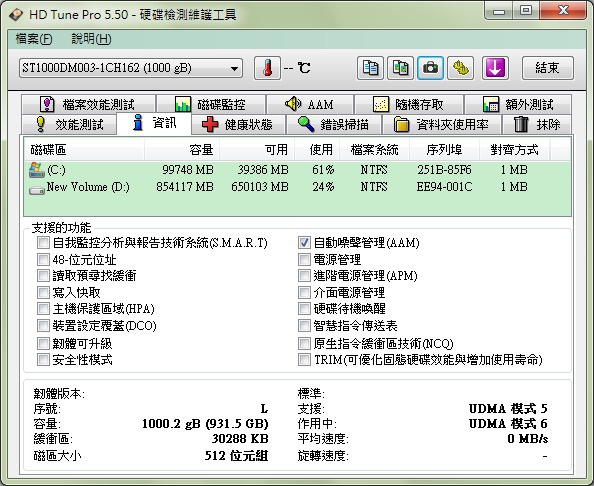Screen dimensions: 594x486
Task: Open the options gear icon
Action: pos(460,68)
